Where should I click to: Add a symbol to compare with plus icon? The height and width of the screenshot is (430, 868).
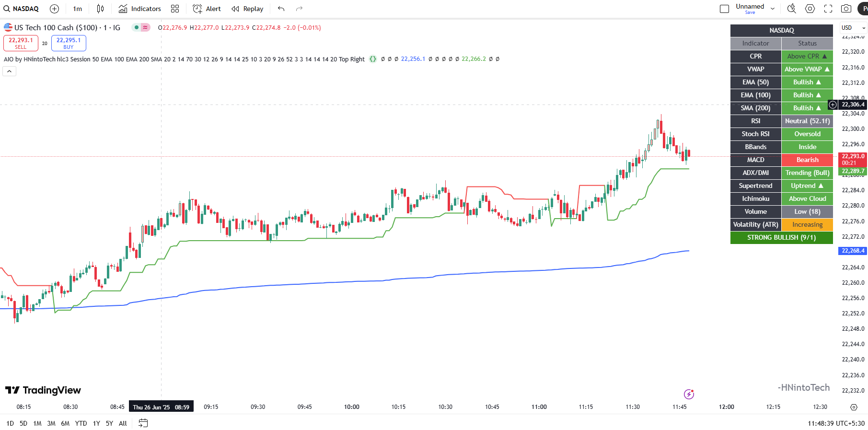[x=55, y=9]
